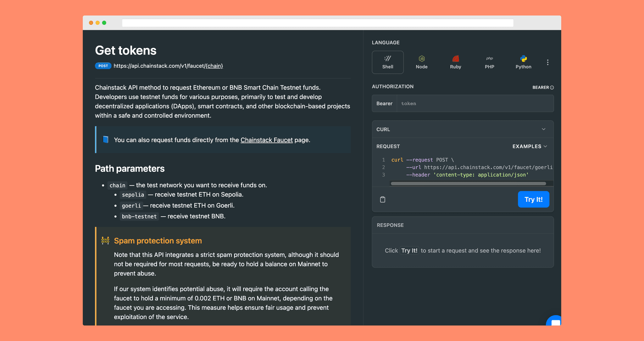
Task: Select the Python language icon
Action: 523,59
